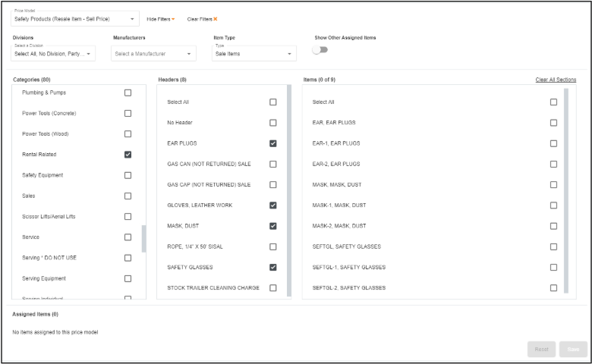
Task: Uncheck the EAR PLUGS header checkbox
Action: pos(272,143)
